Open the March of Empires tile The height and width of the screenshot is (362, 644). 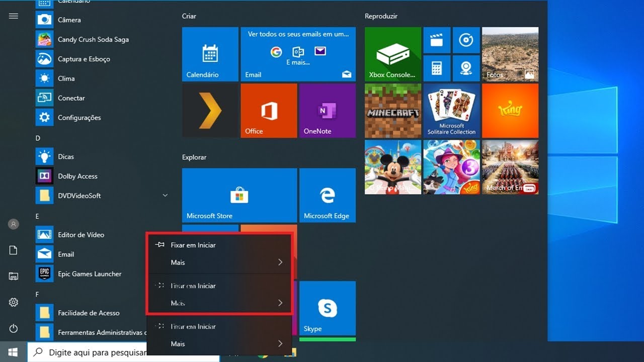510,167
